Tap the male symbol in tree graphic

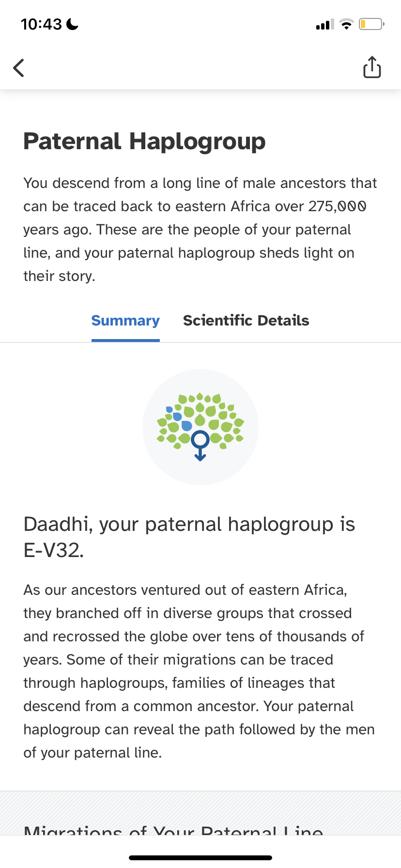click(200, 445)
